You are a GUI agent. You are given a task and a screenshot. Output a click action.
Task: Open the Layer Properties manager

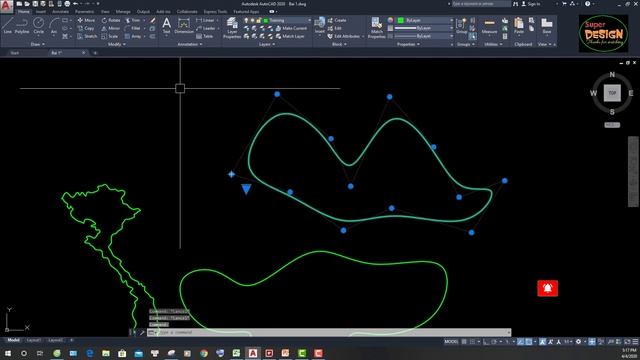pyautogui.click(x=232, y=28)
